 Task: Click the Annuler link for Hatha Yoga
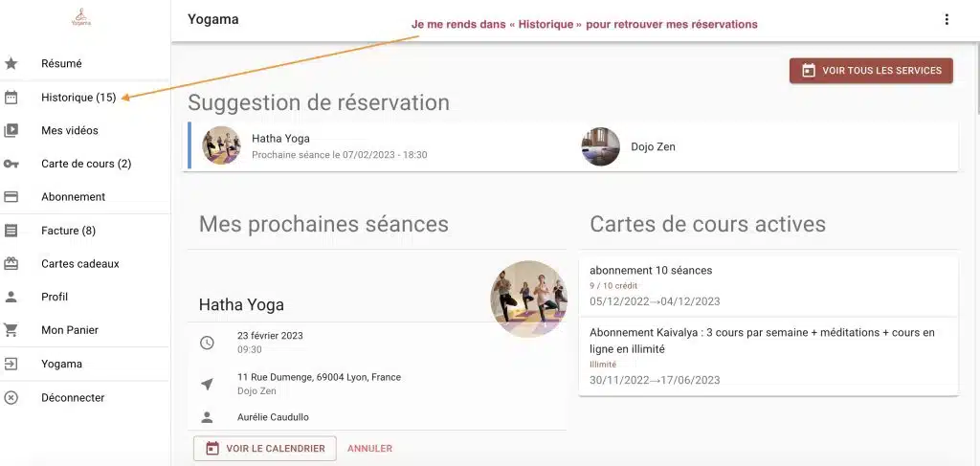tap(369, 449)
